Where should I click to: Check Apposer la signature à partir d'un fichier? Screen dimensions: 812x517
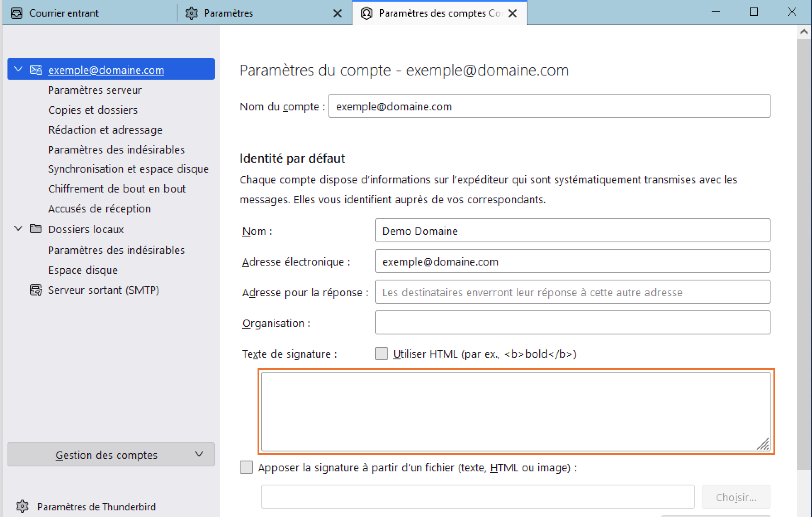[x=246, y=467]
